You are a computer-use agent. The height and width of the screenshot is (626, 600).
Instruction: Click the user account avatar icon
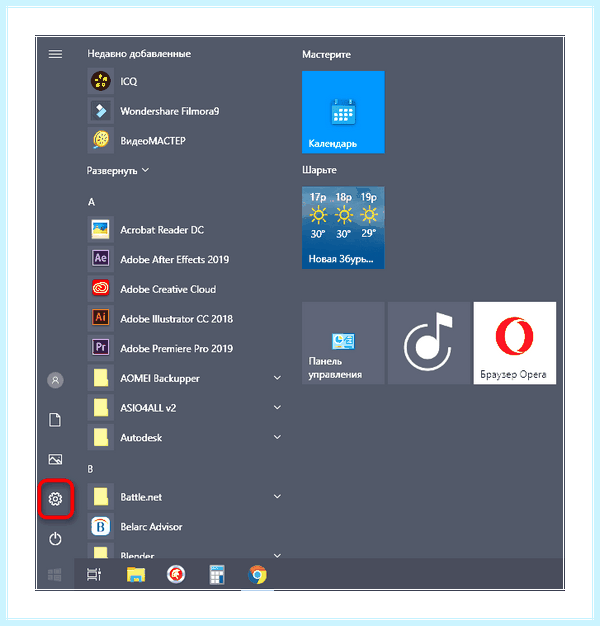(x=55, y=380)
